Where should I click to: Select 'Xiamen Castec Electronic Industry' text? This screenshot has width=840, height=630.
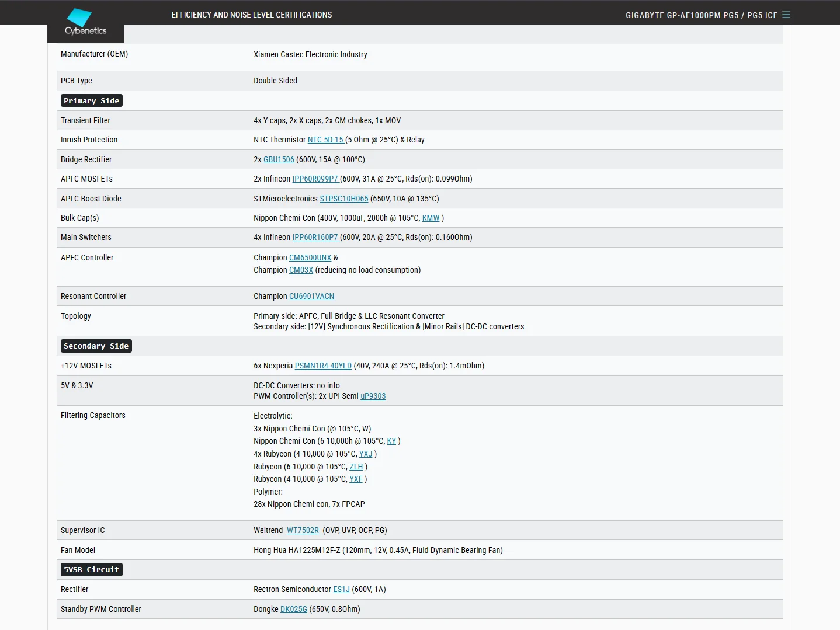(310, 54)
